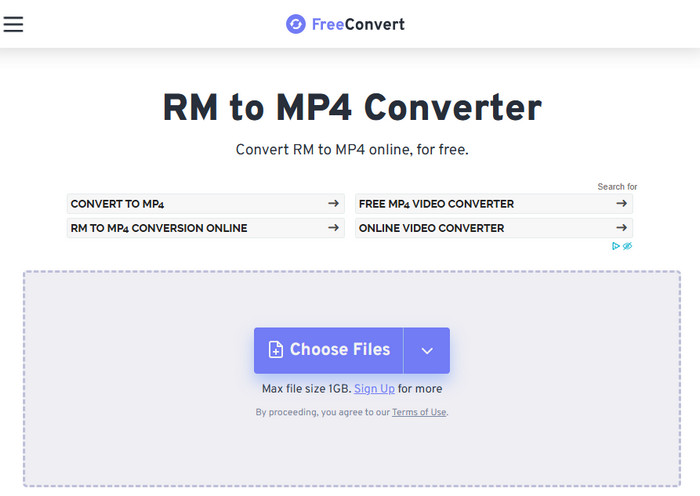The width and height of the screenshot is (700, 496).
Task: Expand the file source dropdown arrow
Action: (427, 350)
